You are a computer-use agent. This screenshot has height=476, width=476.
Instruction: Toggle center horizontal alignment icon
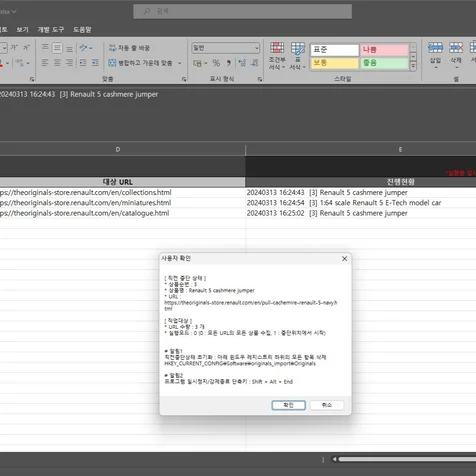pyautogui.click(x=57, y=63)
